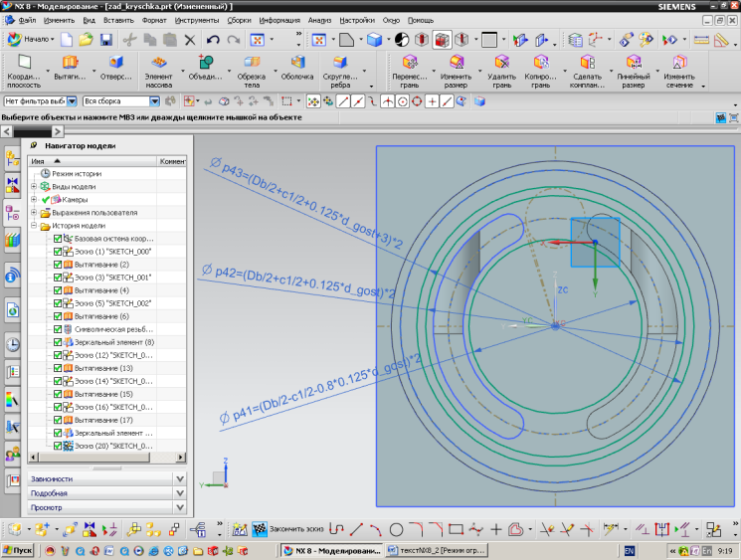The height and width of the screenshot is (560, 741).
Task: Select the Переместить грань tool
Action: tap(410, 72)
